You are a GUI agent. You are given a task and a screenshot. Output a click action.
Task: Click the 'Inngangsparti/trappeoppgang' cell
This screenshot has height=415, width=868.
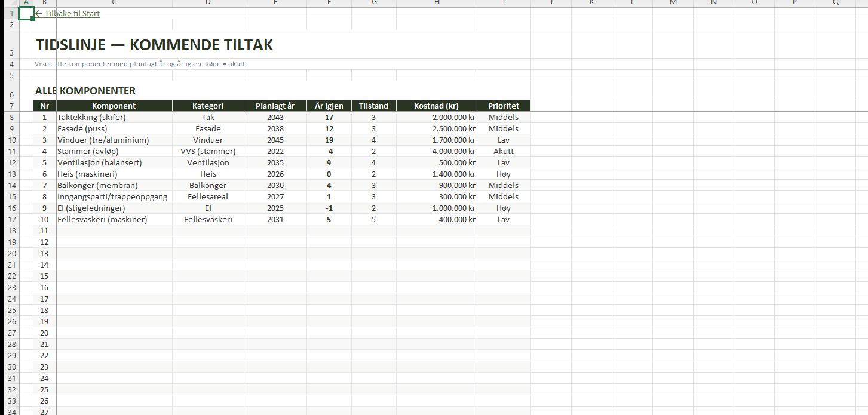(x=112, y=197)
